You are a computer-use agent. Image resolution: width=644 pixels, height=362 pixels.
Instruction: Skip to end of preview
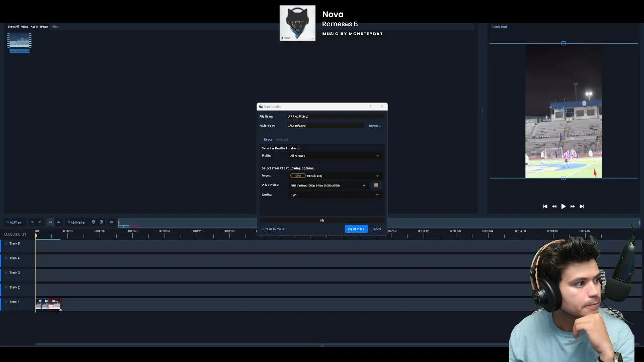tap(582, 206)
